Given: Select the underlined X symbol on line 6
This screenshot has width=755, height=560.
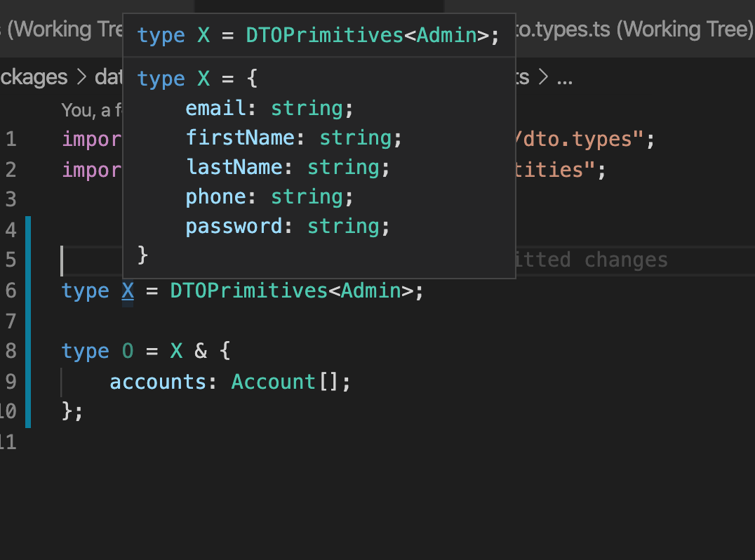Looking at the screenshot, I should pos(126,291).
